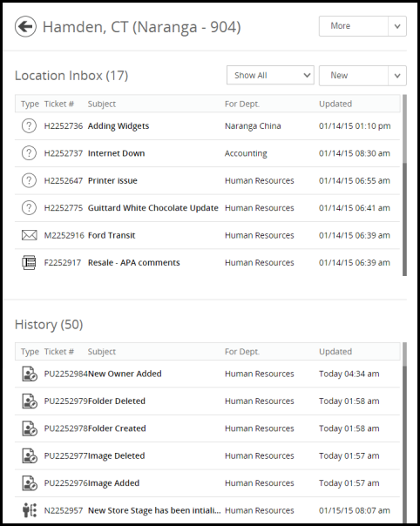
Task: Expand the More dropdown arrow
Action: point(397,26)
